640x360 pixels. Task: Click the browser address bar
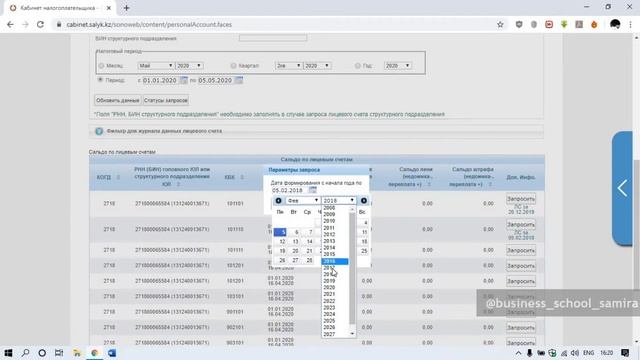pos(278,24)
